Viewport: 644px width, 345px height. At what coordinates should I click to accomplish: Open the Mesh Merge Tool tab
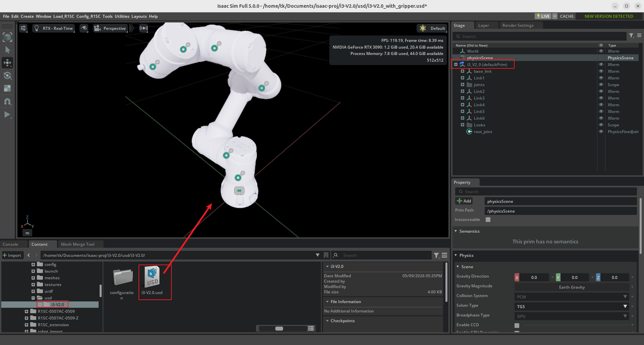click(77, 244)
